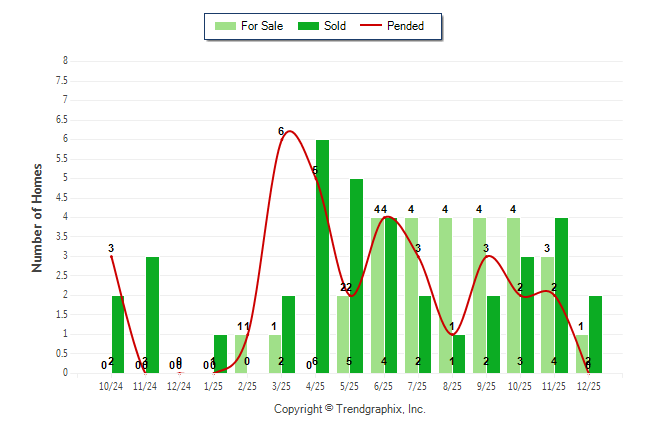Click the Pended line peak near 3/25

coord(289,132)
